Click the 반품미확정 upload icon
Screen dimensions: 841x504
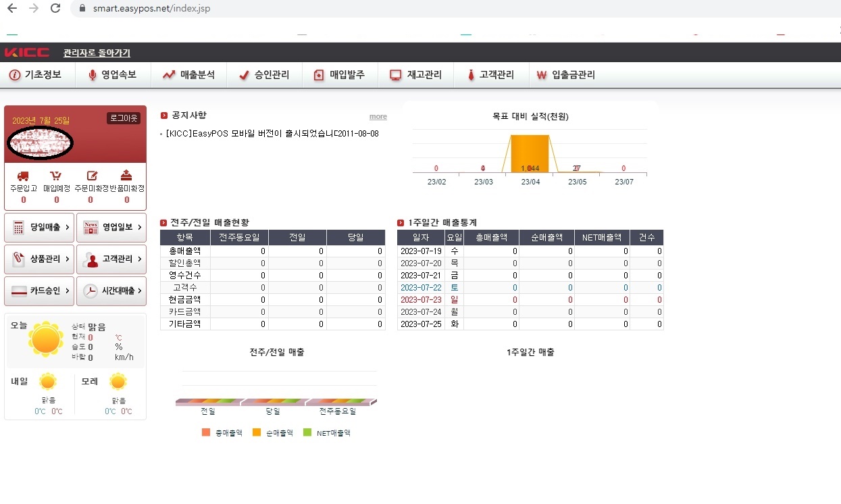[x=126, y=176]
